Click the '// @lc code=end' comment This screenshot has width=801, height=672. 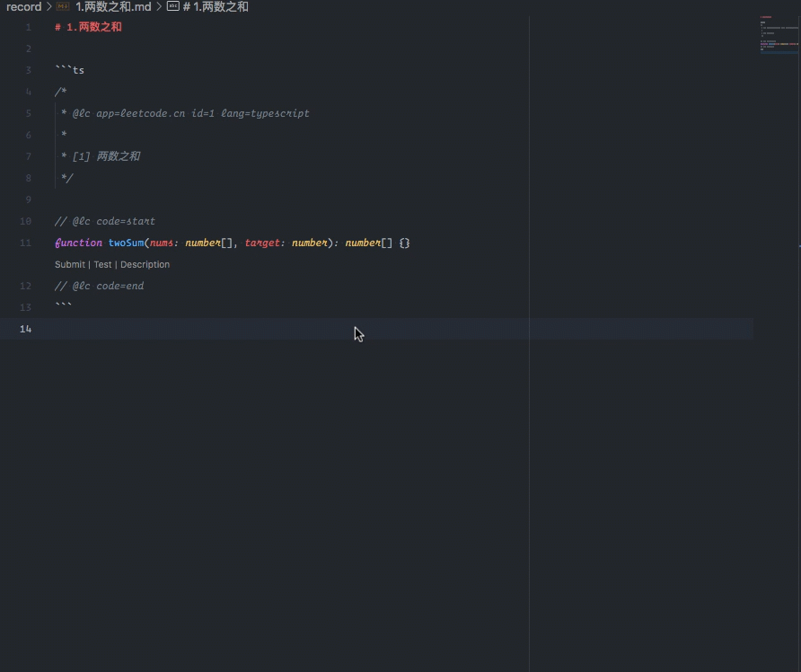[99, 287]
